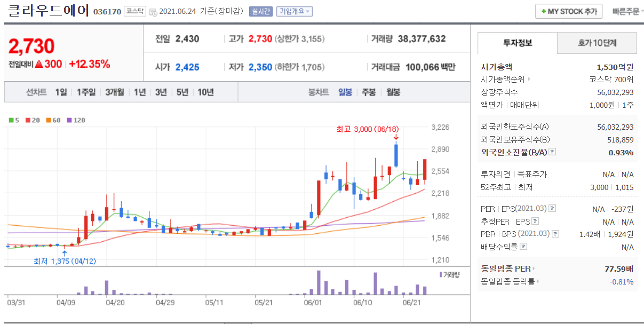Click the 시가총액 value 1,530억원

tap(615, 67)
